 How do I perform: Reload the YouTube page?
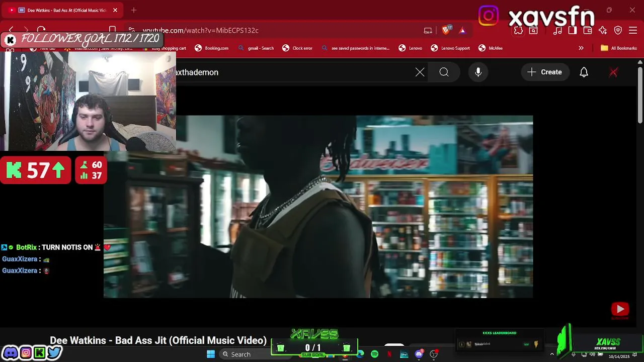click(41, 30)
